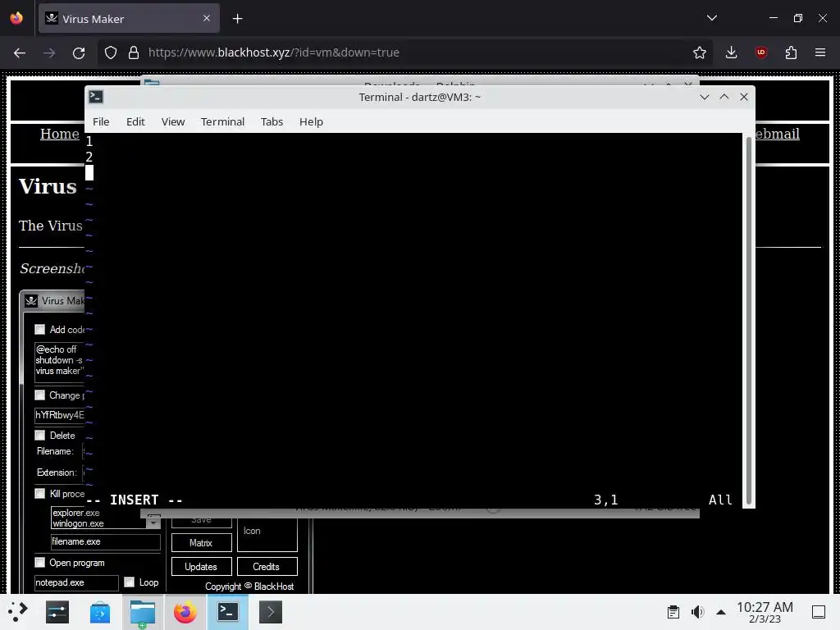Click the Updates button

(202, 567)
